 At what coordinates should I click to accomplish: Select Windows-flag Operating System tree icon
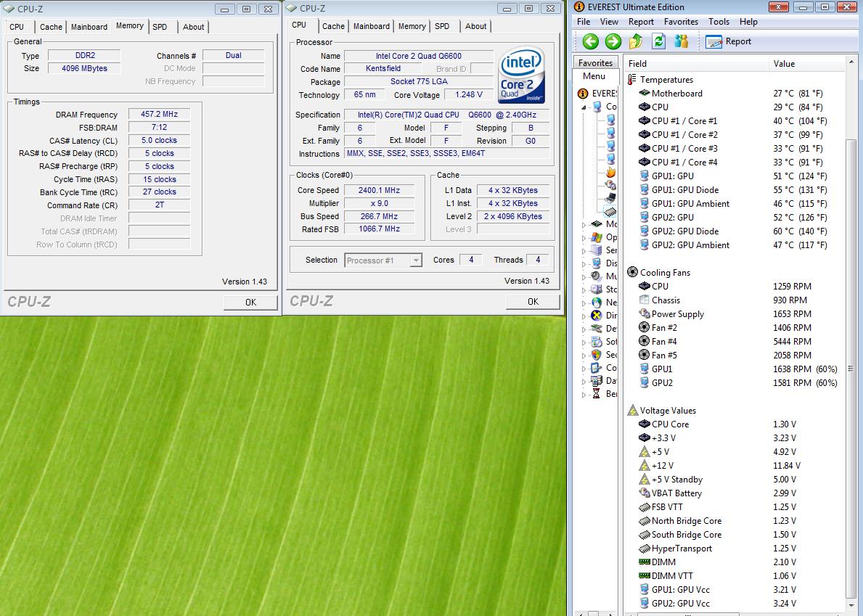pyautogui.click(x=596, y=237)
